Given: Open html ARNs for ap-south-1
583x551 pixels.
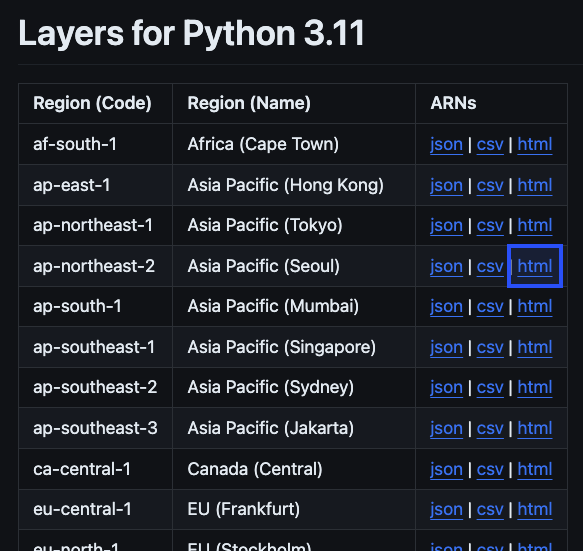Looking at the screenshot, I should pyautogui.click(x=535, y=306).
